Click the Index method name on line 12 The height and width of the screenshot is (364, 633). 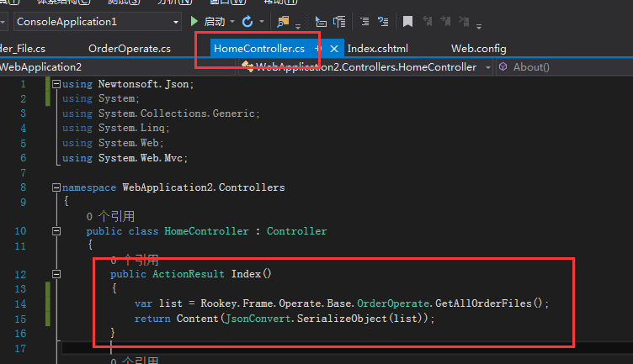coord(246,274)
